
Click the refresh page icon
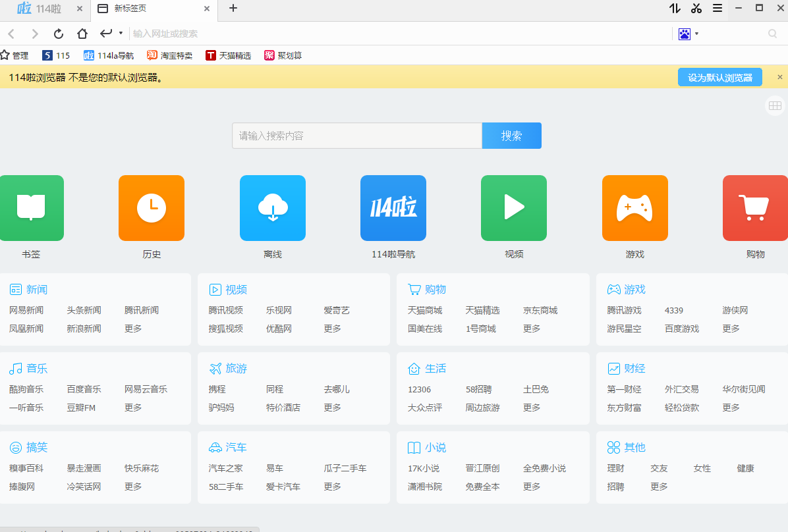tap(58, 34)
